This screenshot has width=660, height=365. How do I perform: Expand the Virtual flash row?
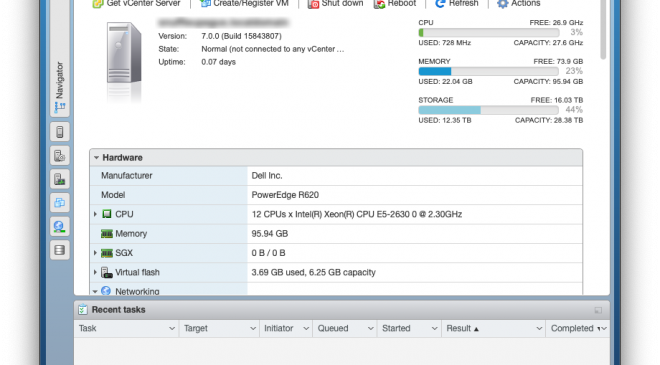[x=95, y=272]
